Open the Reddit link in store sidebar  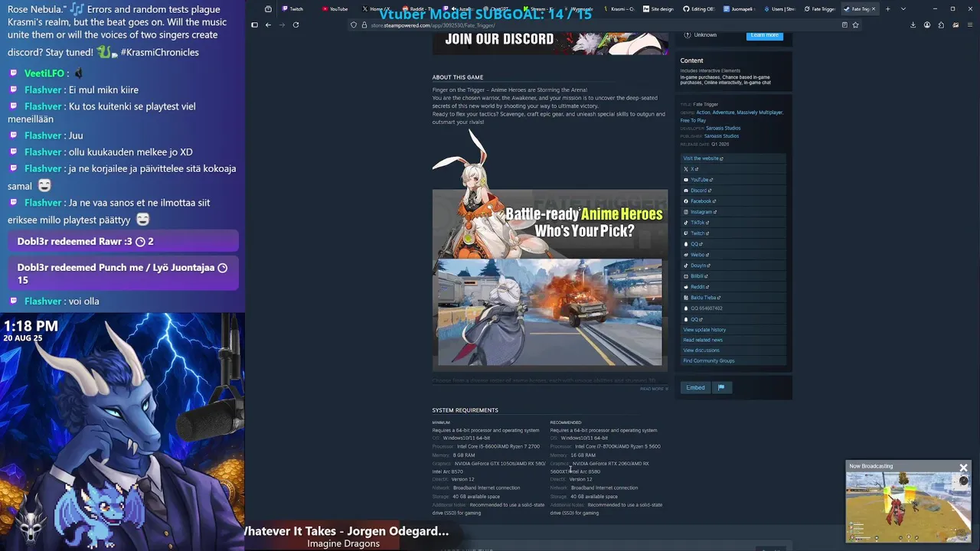click(696, 287)
